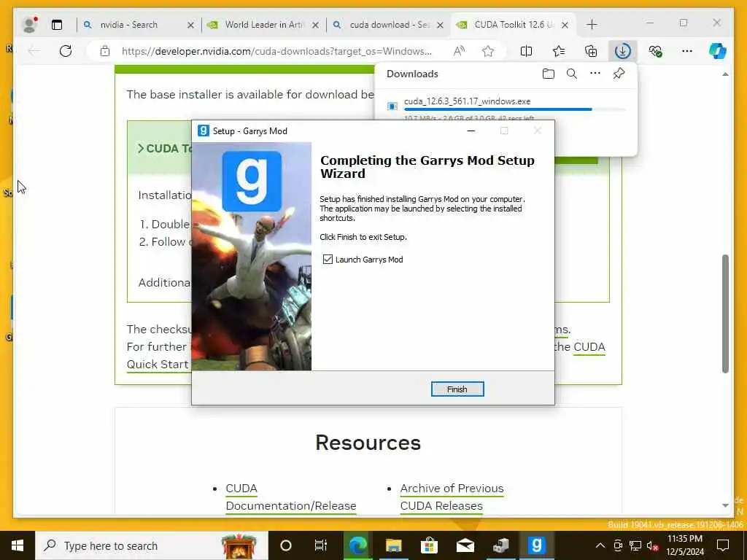Open the Collections icon
The width and height of the screenshot is (747, 560).
click(x=591, y=51)
